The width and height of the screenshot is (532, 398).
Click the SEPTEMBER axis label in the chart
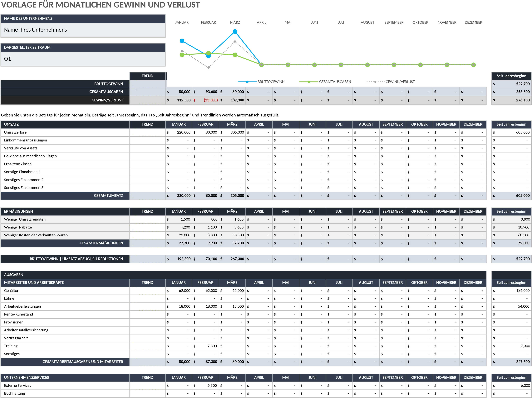tap(394, 22)
